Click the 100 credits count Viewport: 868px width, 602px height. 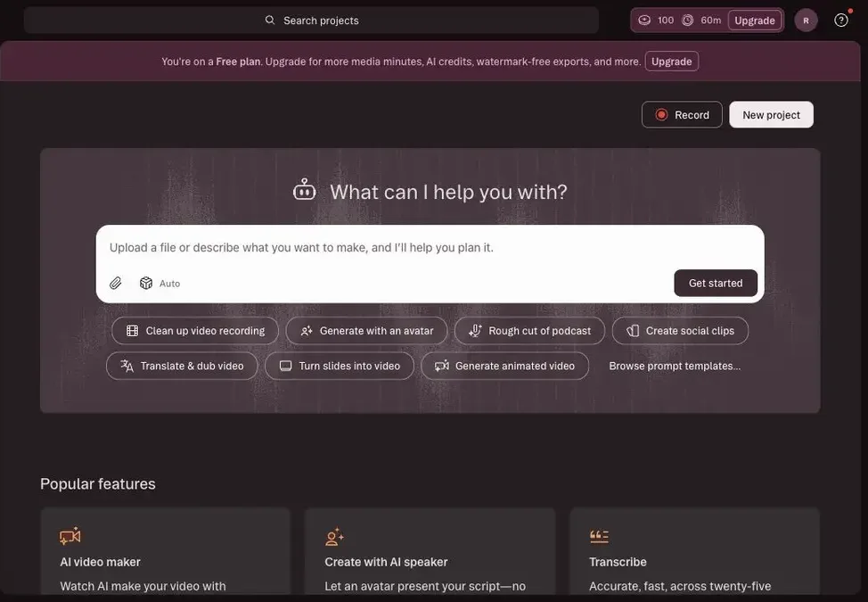(x=666, y=21)
